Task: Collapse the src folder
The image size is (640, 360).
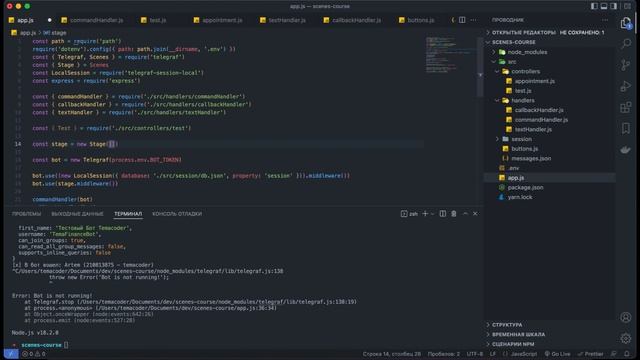Action: pyautogui.click(x=511, y=62)
